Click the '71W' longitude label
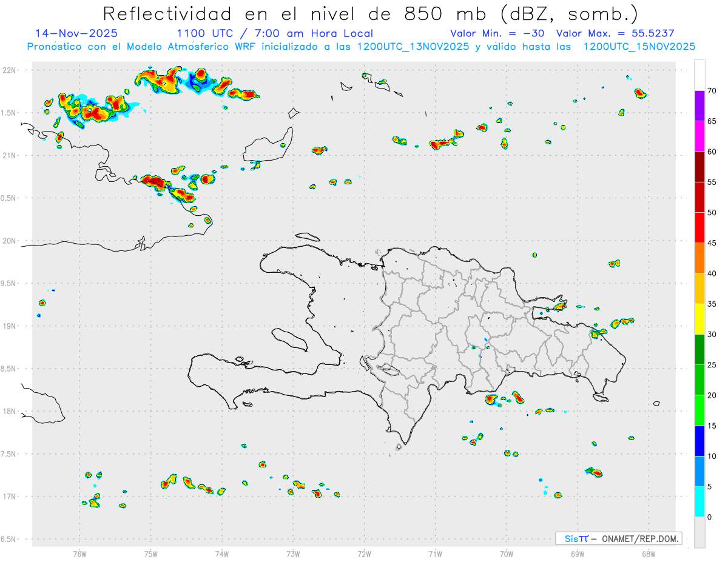 click(435, 554)
